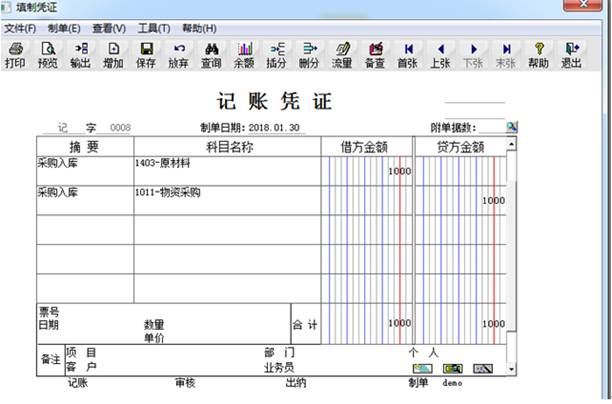Click the 备注 label

pos(51,359)
